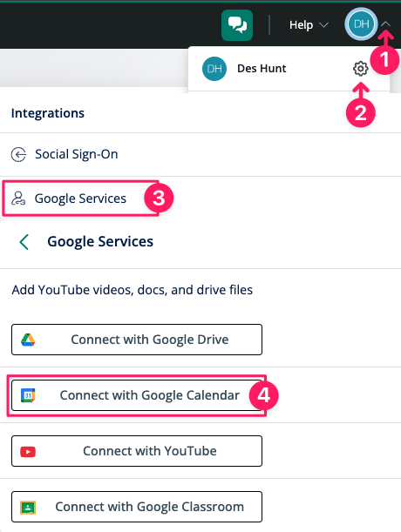The height and width of the screenshot is (532, 401).
Task: Click Connect with Google Drive button
Action: pyautogui.click(x=137, y=340)
